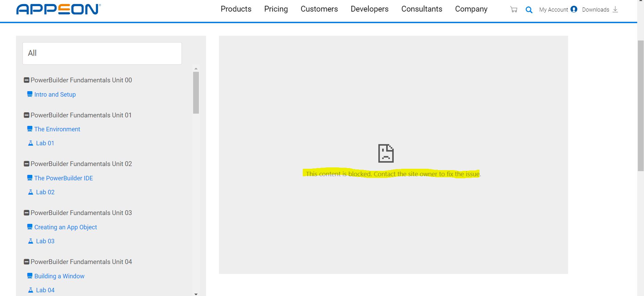Click the broken page icon in viewer
Screen dimensions: 644x296
point(386,153)
